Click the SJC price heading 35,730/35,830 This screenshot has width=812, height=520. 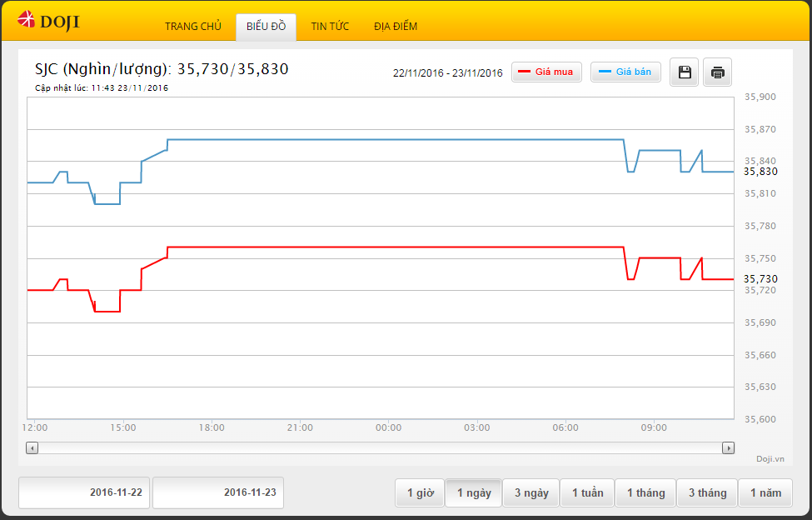(162, 69)
